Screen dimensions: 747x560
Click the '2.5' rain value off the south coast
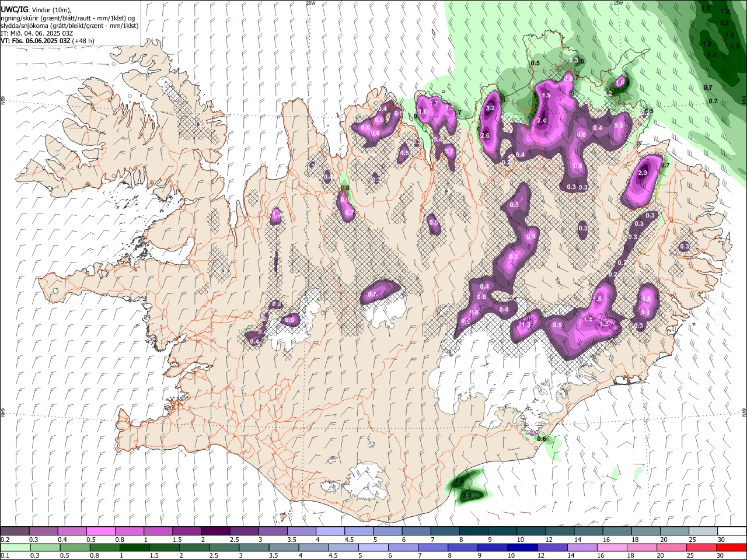[x=466, y=495]
